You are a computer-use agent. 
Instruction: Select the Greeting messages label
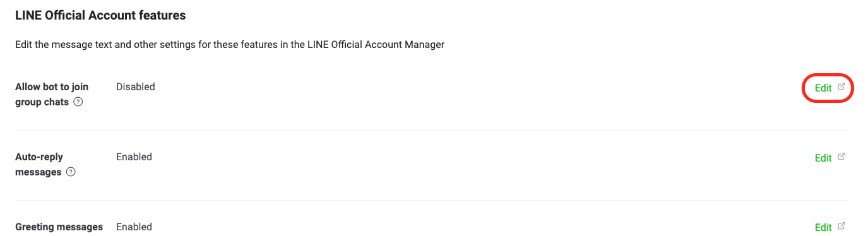59,227
